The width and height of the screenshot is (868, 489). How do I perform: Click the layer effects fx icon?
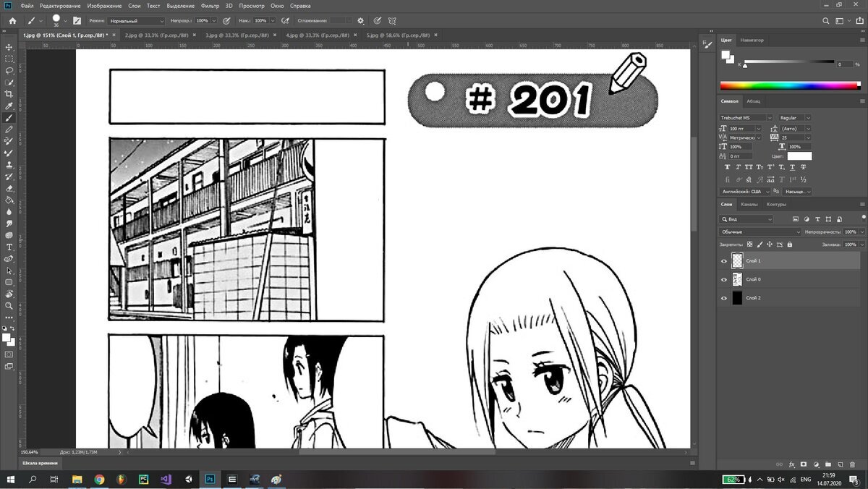(792, 464)
